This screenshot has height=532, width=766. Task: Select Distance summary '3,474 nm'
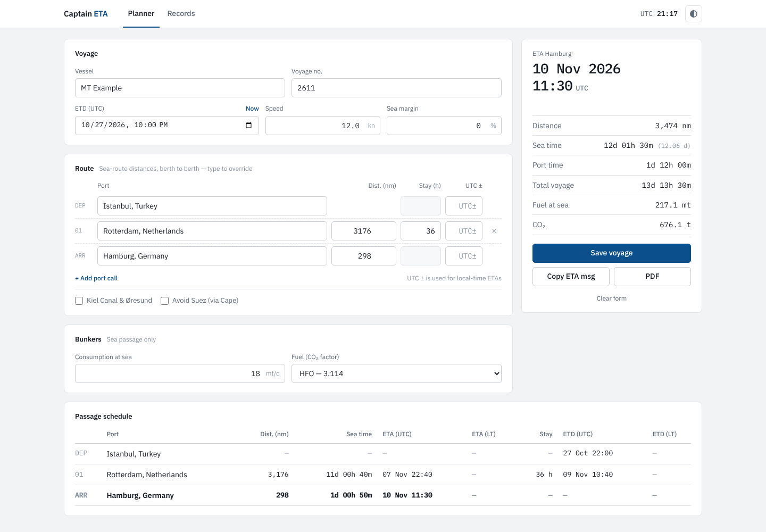click(673, 126)
